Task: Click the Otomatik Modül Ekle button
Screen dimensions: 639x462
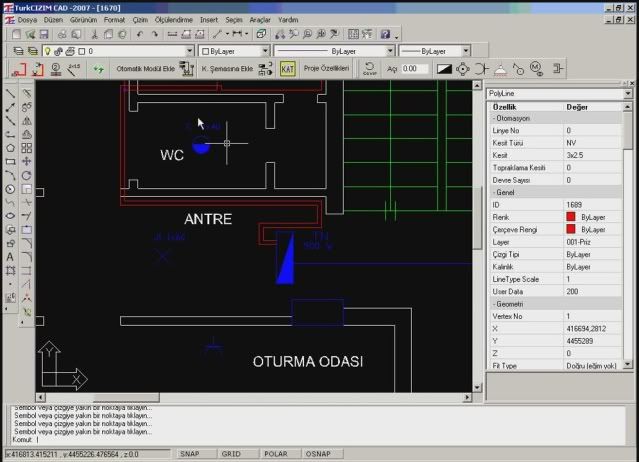Action: pyautogui.click(x=145, y=68)
